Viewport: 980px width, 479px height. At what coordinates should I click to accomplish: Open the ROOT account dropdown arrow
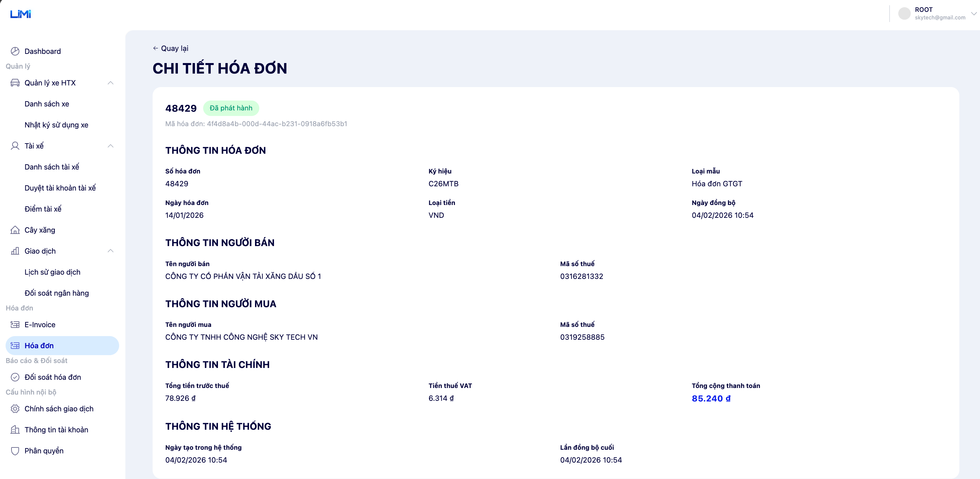(x=973, y=14)
